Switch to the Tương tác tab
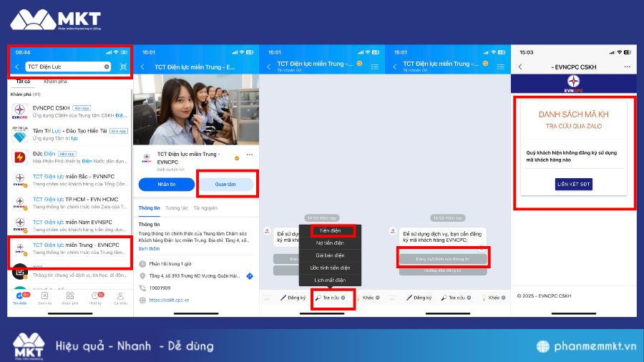644x362 pixels. coord(177,208)
